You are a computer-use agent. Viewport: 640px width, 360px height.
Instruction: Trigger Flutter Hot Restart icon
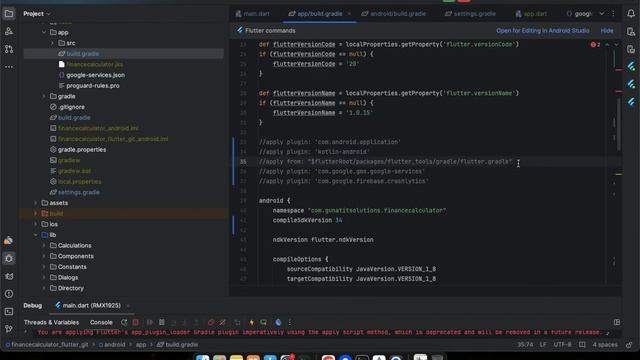(264, 322)
